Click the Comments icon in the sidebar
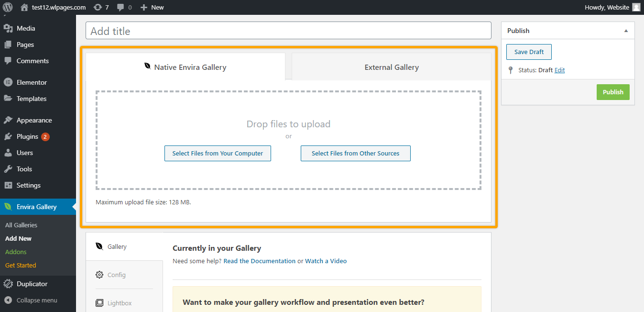Screen dimensions: 644x312 coord(8,61)
